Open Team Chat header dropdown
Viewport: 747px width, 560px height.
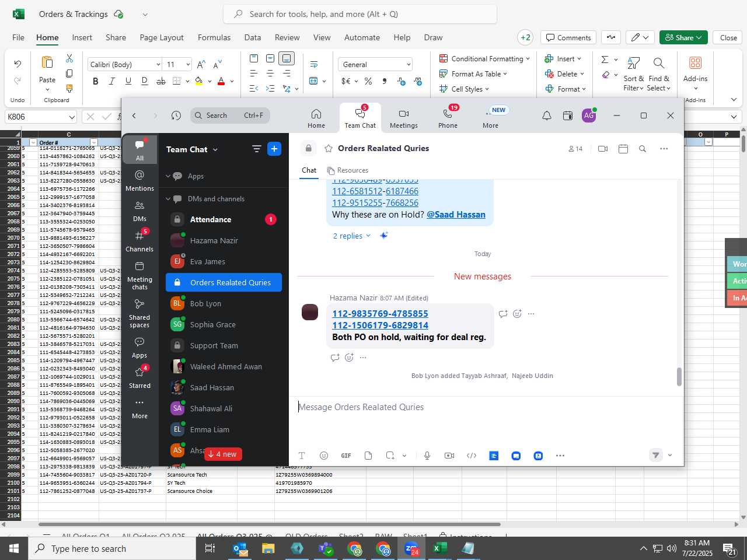tap(215, 150)
